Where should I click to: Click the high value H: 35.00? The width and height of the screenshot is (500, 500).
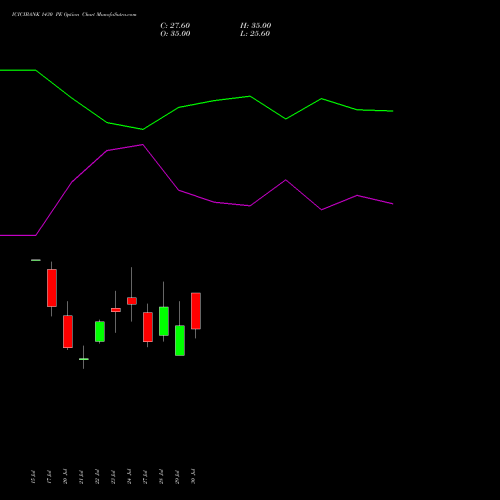255,26
